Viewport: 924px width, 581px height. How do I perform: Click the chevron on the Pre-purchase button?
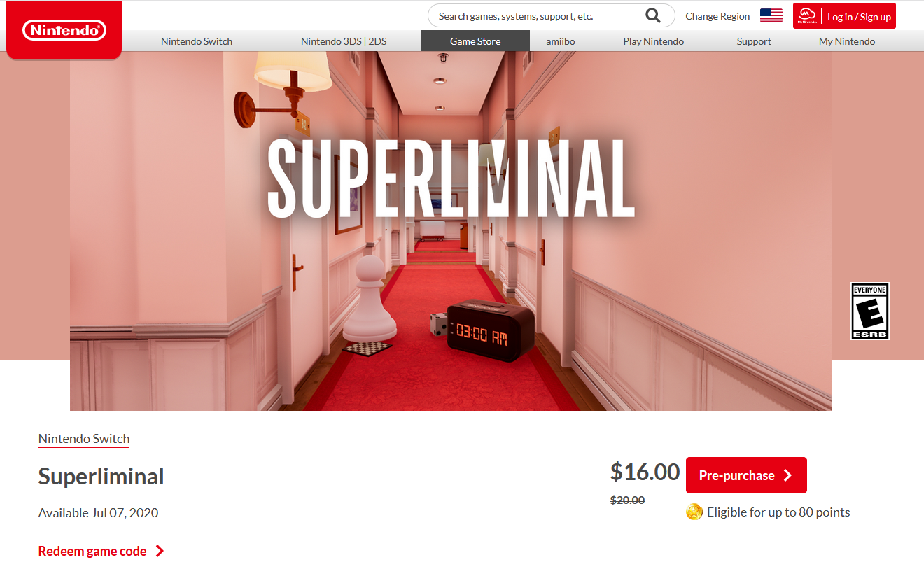coord(787,475)
